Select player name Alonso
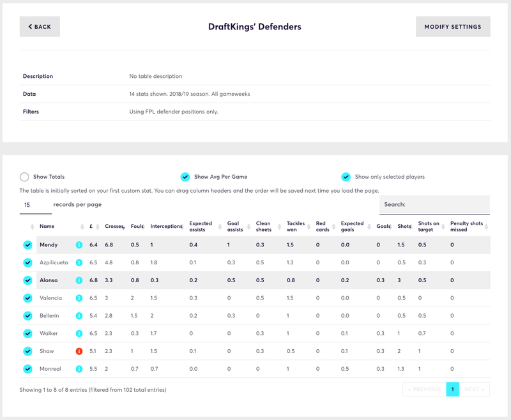This screenshot has height=420, width=511. tap(49, 280)
